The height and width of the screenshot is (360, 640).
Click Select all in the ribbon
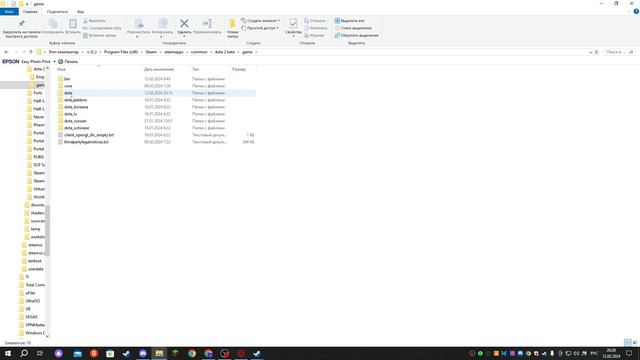349,20
